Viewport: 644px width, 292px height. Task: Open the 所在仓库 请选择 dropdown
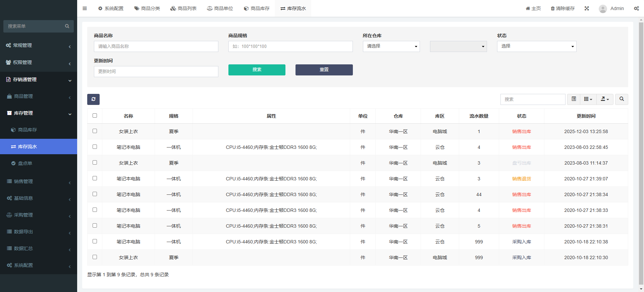[x=391, y=46]
